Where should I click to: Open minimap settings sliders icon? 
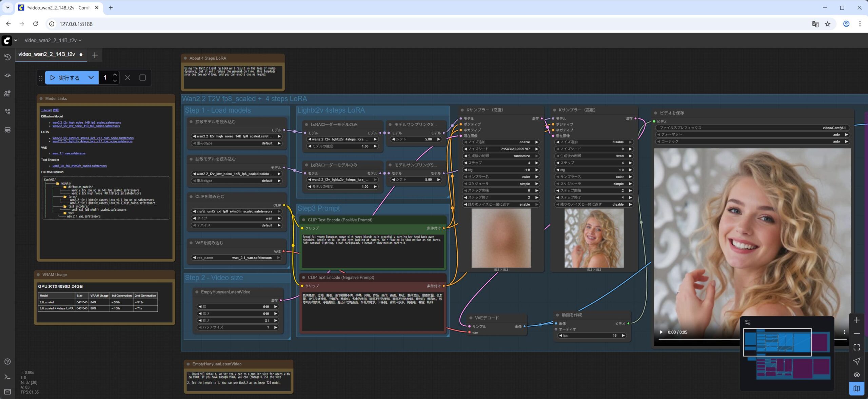pos(748,322)
